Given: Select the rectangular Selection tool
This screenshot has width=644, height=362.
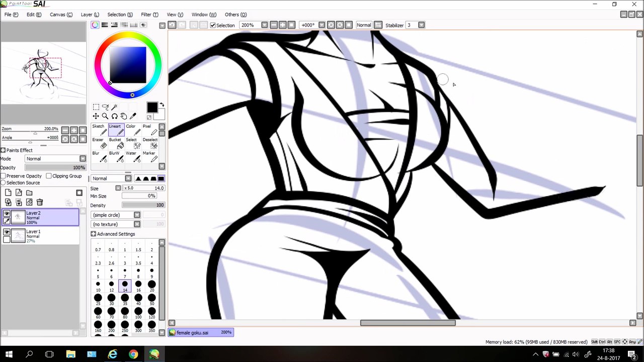Looking at the screenshot, I should [96, 107].
